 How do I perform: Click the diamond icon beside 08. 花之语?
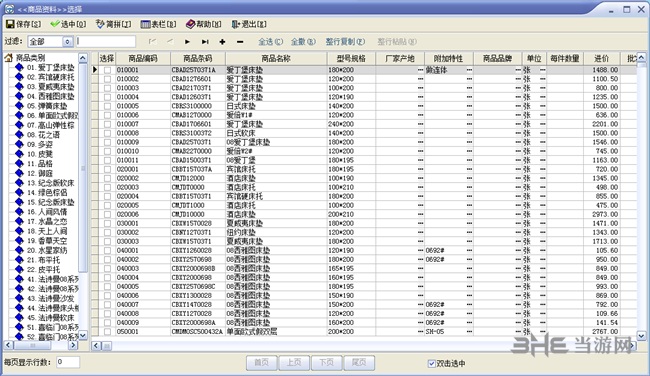pos(19,135)
